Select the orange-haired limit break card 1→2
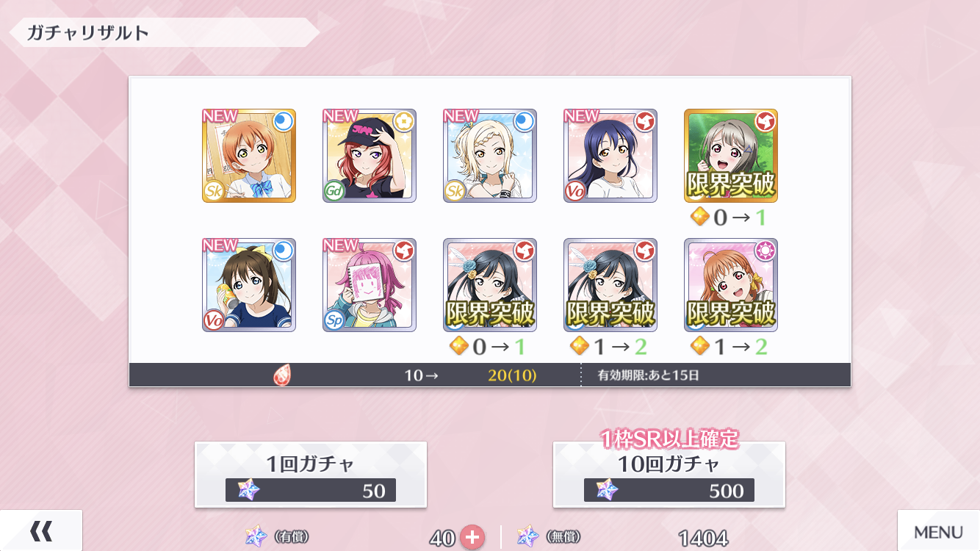The image size is (980, 551). coord(731,285)
